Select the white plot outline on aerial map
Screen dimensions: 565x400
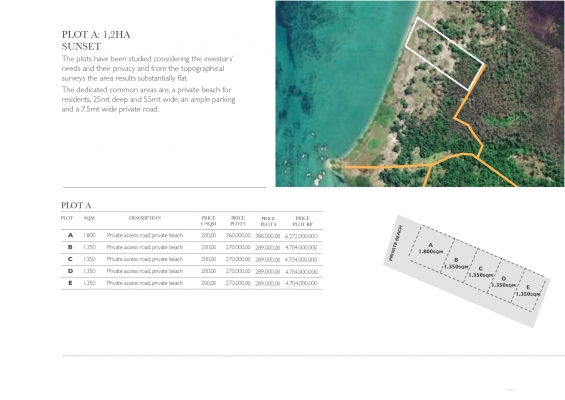(445, 53)
